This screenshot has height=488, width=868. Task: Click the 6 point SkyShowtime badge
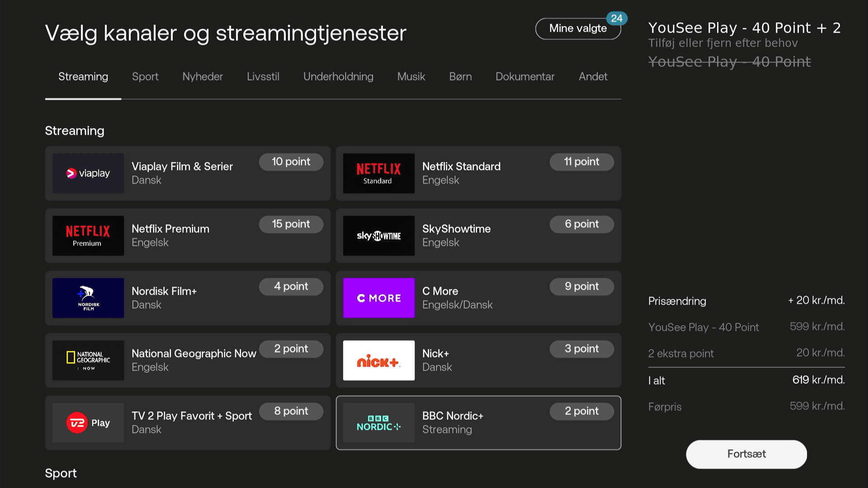[x=582, y=224]
